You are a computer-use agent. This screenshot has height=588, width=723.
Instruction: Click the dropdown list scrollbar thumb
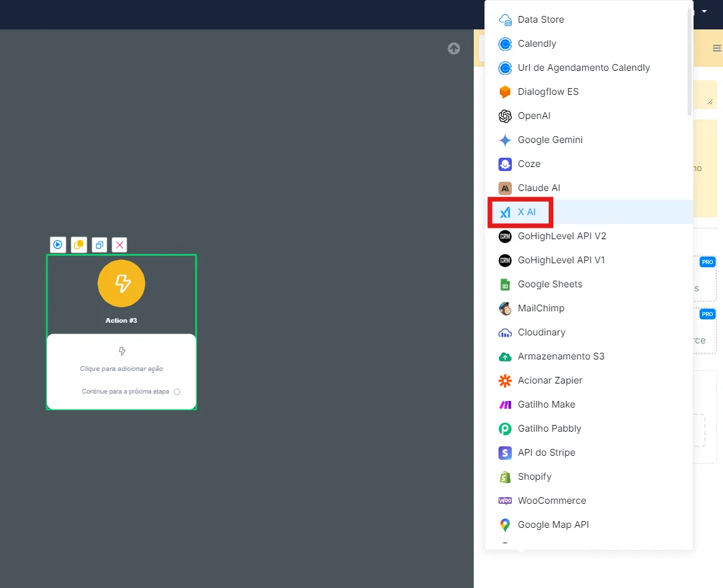pyautogui.click(x=690, y=62)
